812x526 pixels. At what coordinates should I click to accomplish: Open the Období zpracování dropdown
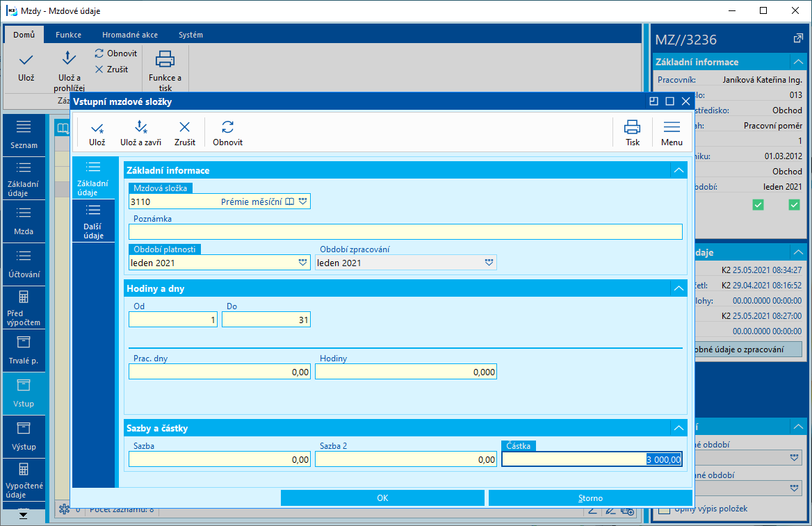(x=489, y=263)
